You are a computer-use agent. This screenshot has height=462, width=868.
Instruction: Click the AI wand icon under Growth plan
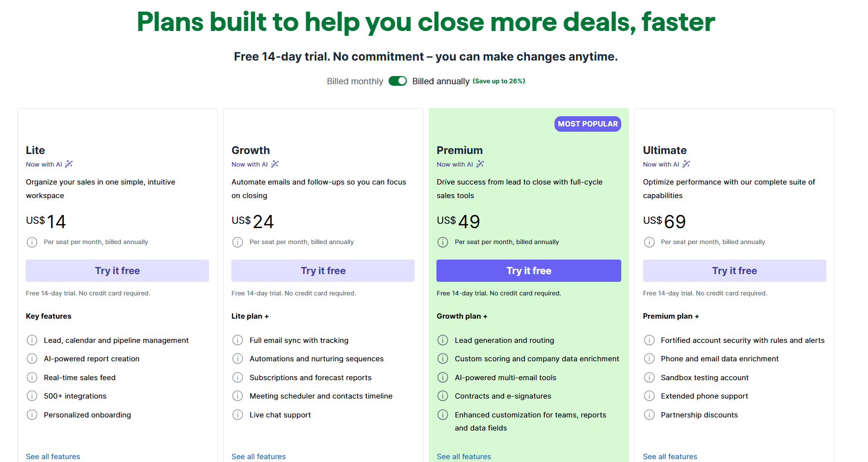pyautogui.click(x=275, y=164)
